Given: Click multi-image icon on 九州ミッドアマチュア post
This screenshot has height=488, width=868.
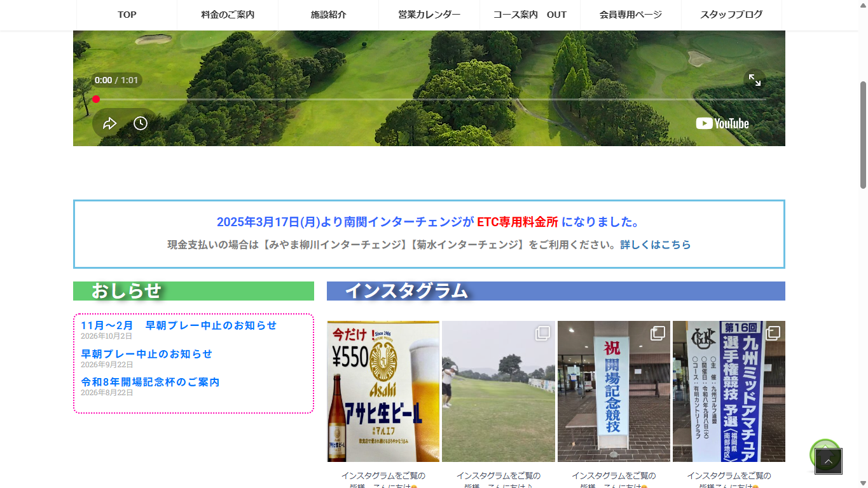Looking at the screenshot, I should point(773,333).
